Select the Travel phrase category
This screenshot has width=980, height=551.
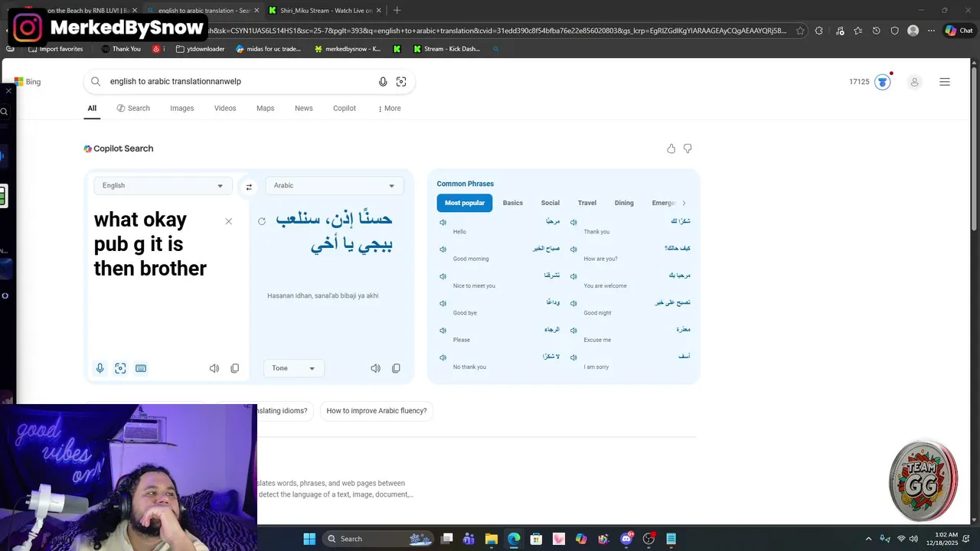point(587,203)
